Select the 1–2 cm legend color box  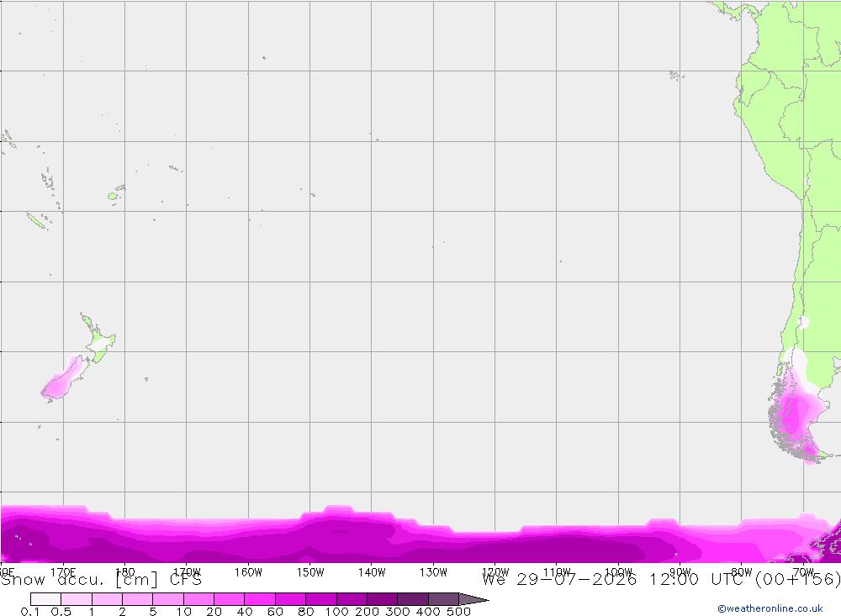108,599
